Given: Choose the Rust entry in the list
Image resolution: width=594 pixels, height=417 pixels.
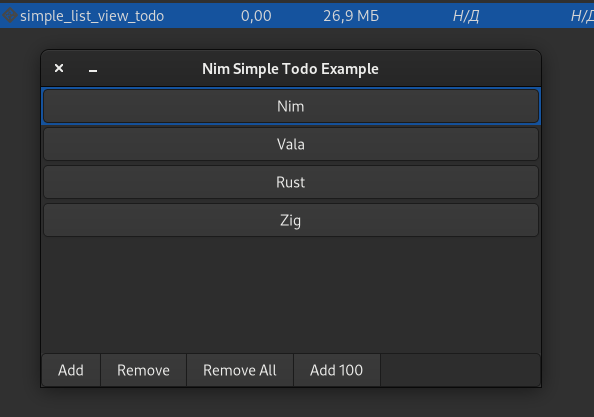Looking at the screenshot, I should (x=291, y=182).
